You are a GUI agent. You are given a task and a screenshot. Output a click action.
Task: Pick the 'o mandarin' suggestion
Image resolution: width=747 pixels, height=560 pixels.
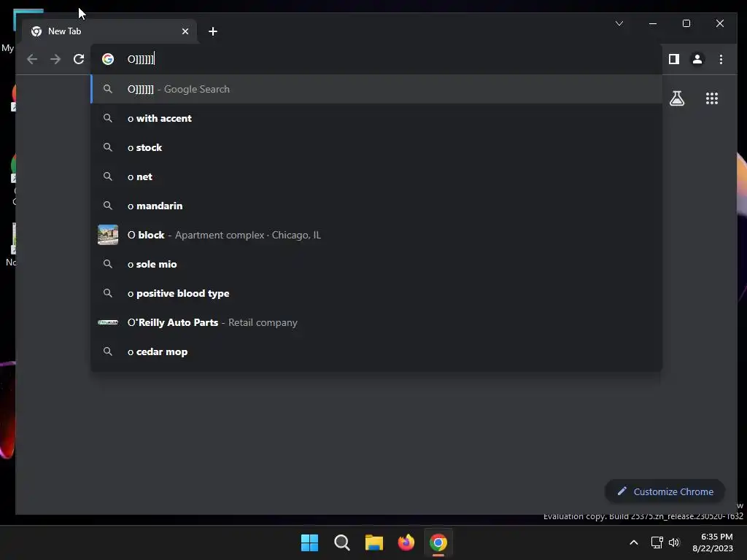pyautogui.click(x=376, y=206)
